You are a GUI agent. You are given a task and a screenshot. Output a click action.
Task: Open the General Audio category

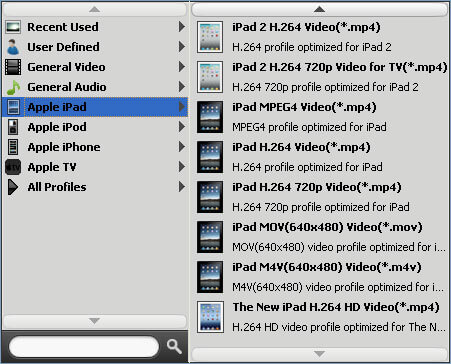click(x=95, y=87)
